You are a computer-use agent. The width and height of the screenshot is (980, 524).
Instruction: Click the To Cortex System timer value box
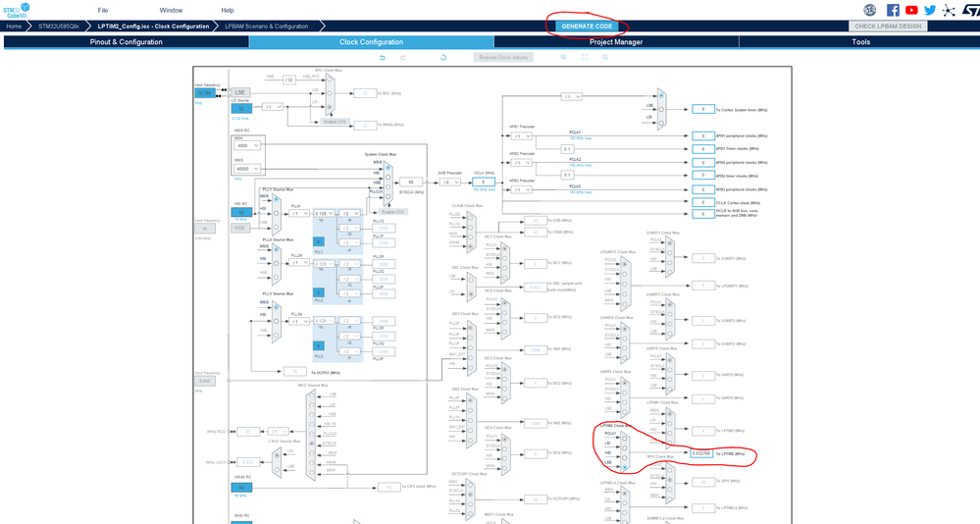[x=703, y=110]
